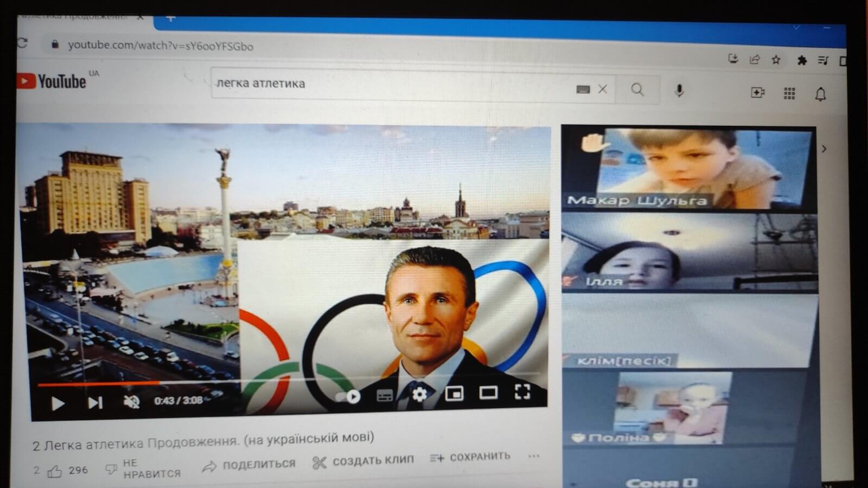Screen dimensions: 868x488
Task: Open notifications bell
Action: click(x=820, y=94)
